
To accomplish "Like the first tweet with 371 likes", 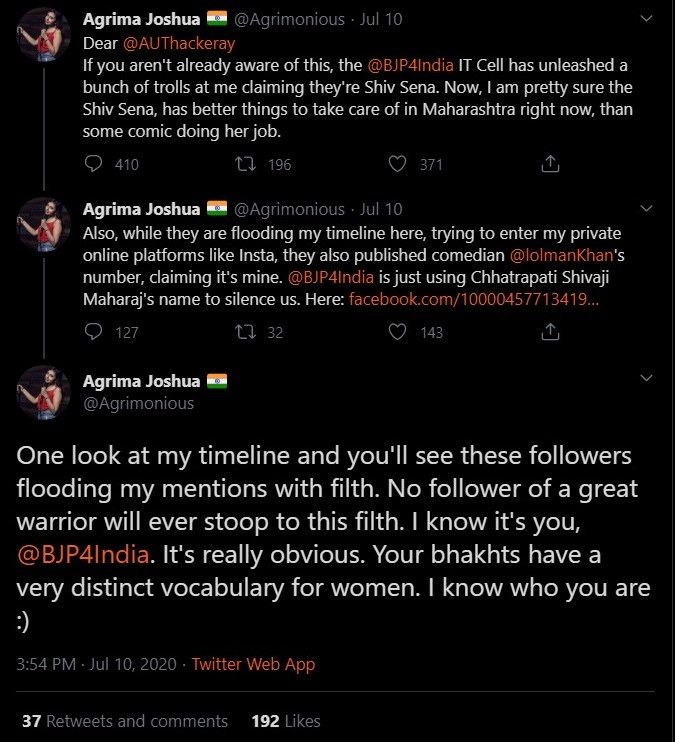I will (398, 164).
